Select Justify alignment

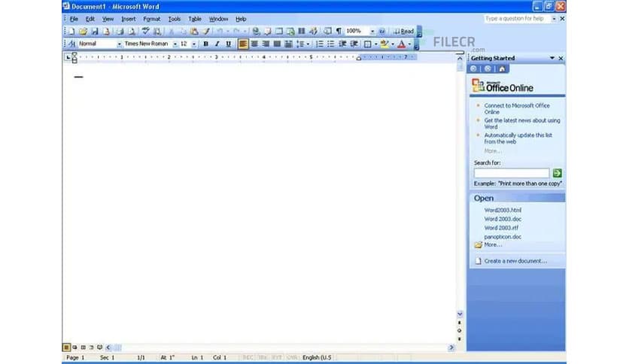click(x=277, y=44)
